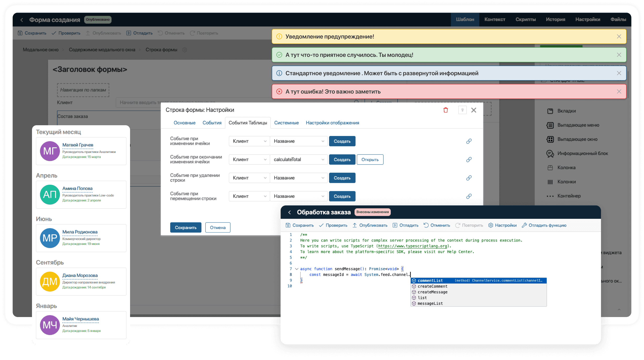The width and height of the screenshot is (644, 360).
Task: Click the Открыть button
Action: (x=370, y=160)
